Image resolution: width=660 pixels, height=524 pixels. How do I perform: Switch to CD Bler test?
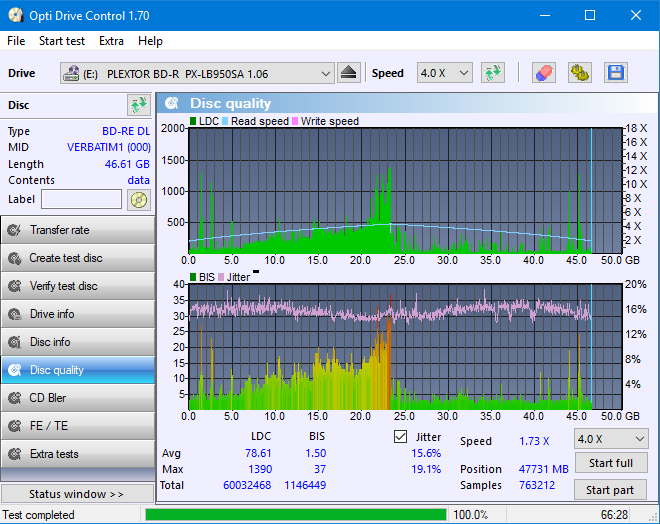point(77,398)
